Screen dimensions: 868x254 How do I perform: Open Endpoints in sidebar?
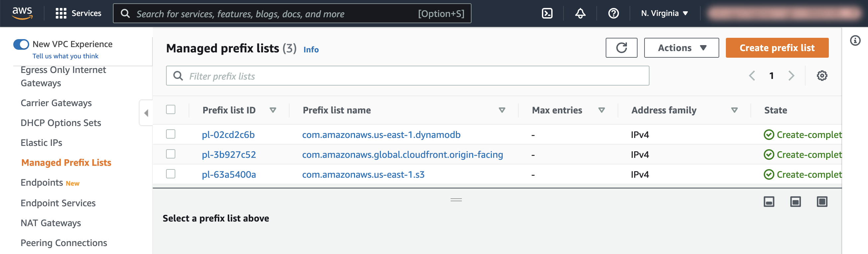pyautogui.click(x=42, y=182)
